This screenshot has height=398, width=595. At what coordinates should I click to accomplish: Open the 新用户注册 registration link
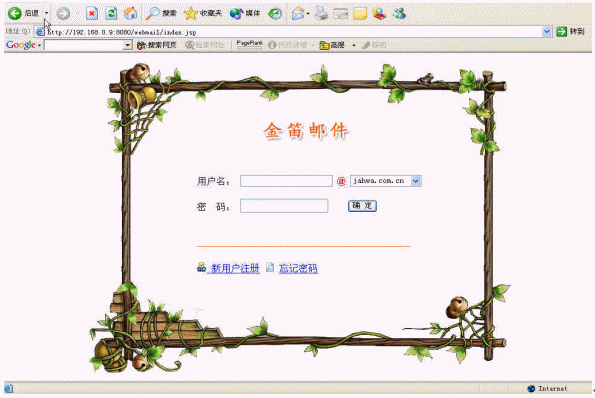[235, 268]
